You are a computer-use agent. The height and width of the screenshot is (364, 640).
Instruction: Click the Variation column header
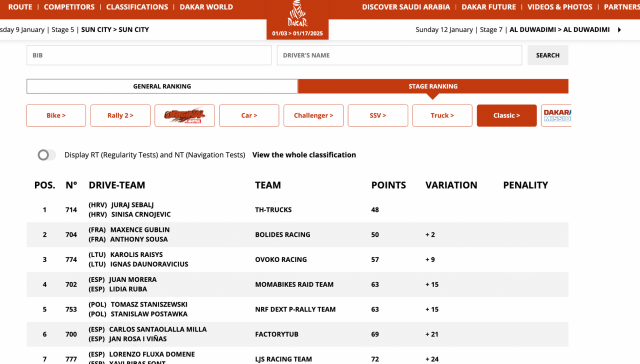coord(451,185)
